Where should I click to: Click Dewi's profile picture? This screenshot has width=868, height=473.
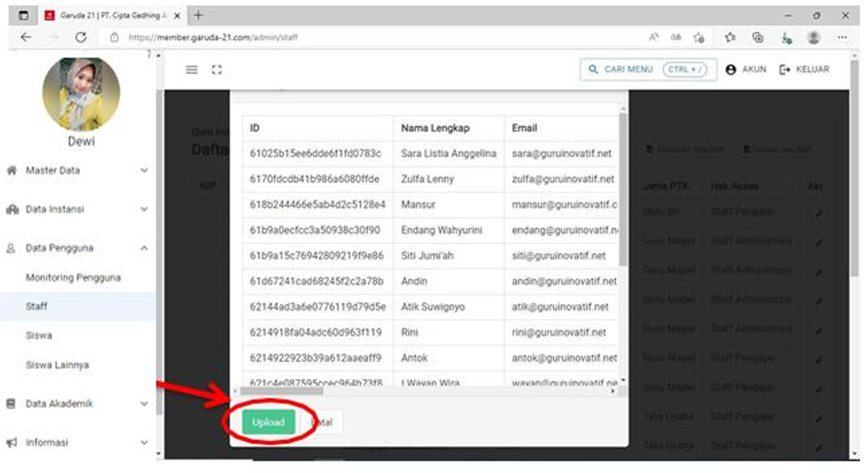click(81, 94)
